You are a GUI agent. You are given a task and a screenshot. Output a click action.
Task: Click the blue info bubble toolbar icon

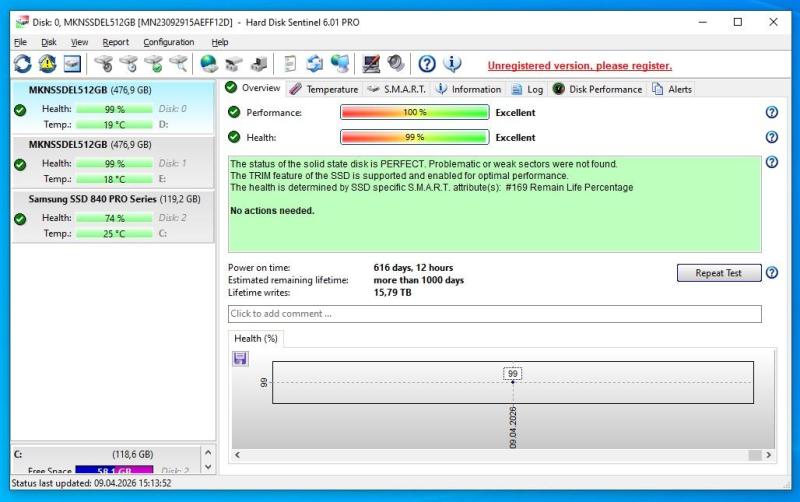pos(452,64)
